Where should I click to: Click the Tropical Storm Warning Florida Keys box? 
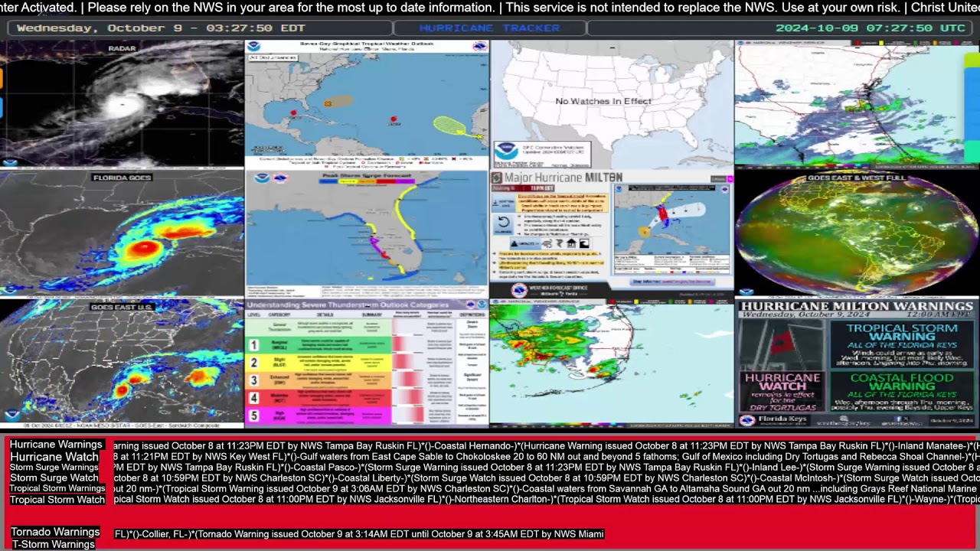[902, 344]
